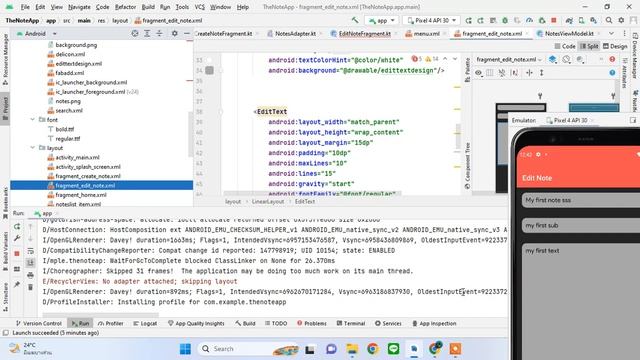The image size is (640, 360).
Task: Open the Pixel 4 API 30 device dropdown
Action: (x=431, y=20)
